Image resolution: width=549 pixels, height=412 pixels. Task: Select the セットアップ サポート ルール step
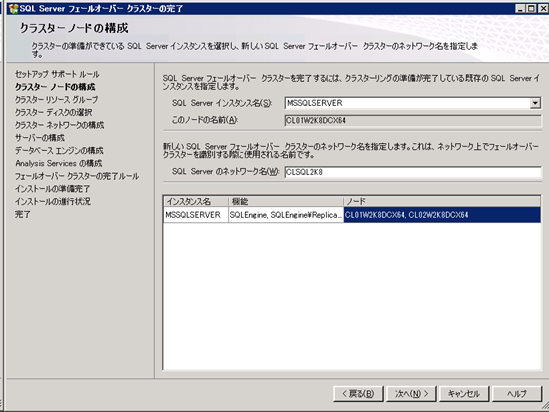coord(57,74)
